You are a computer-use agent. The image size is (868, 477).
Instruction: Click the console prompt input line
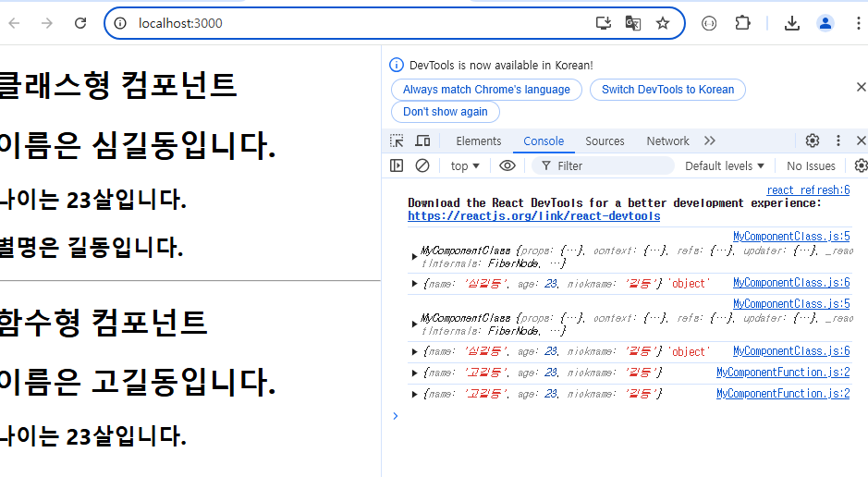626,416
